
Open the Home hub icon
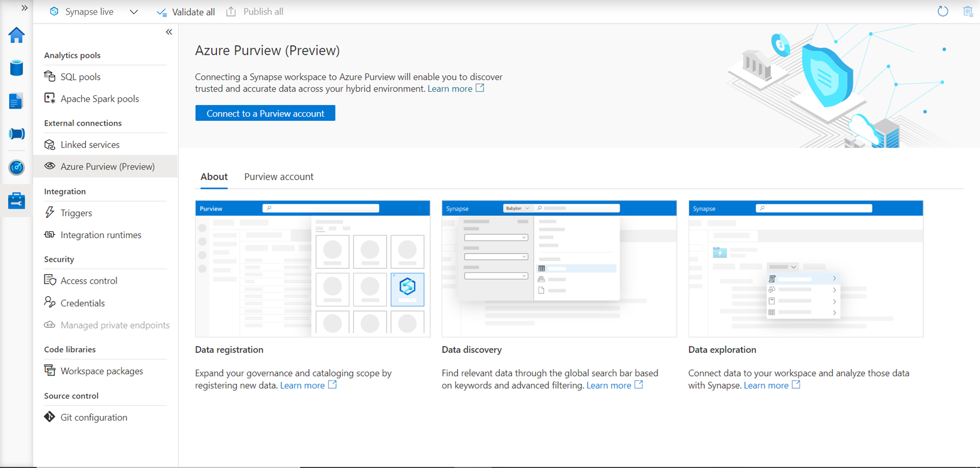17,35
